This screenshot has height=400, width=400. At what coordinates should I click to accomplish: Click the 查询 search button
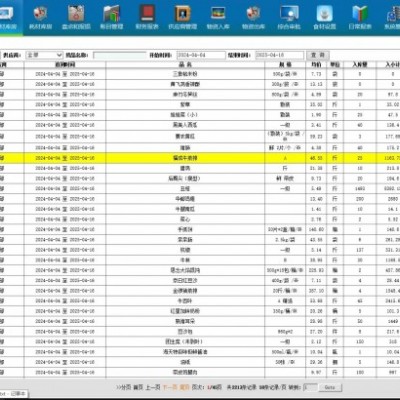click(318, 55)
